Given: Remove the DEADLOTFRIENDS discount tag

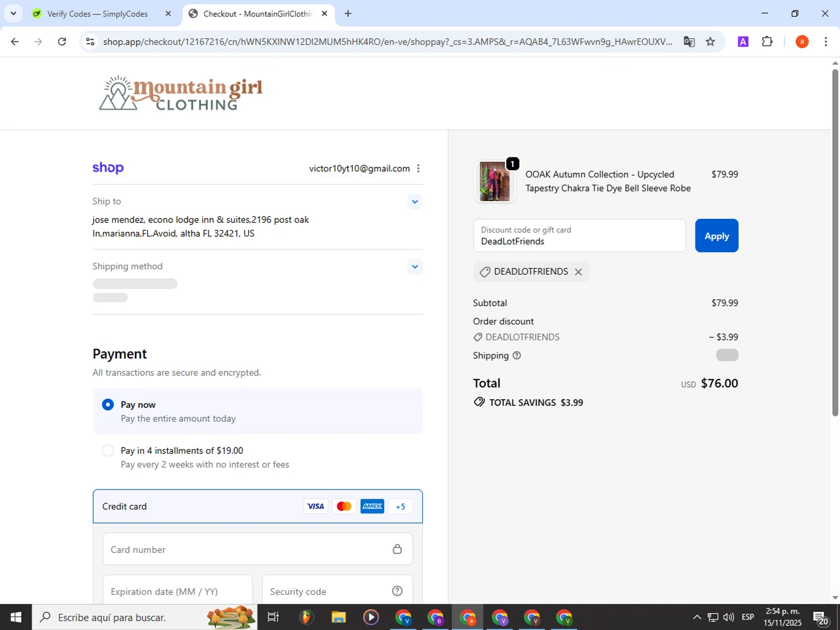Looking at the screenshot, I should coord(578,272).
